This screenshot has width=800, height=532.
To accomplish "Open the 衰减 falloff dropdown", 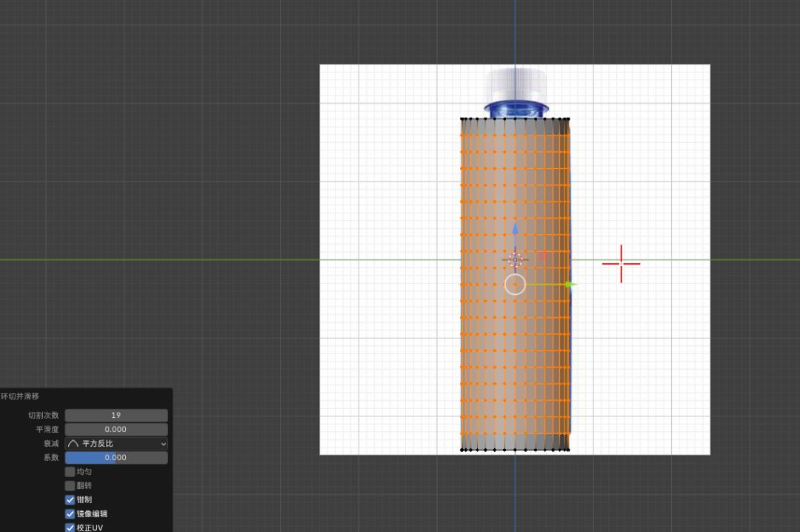I will pos(116,444).
